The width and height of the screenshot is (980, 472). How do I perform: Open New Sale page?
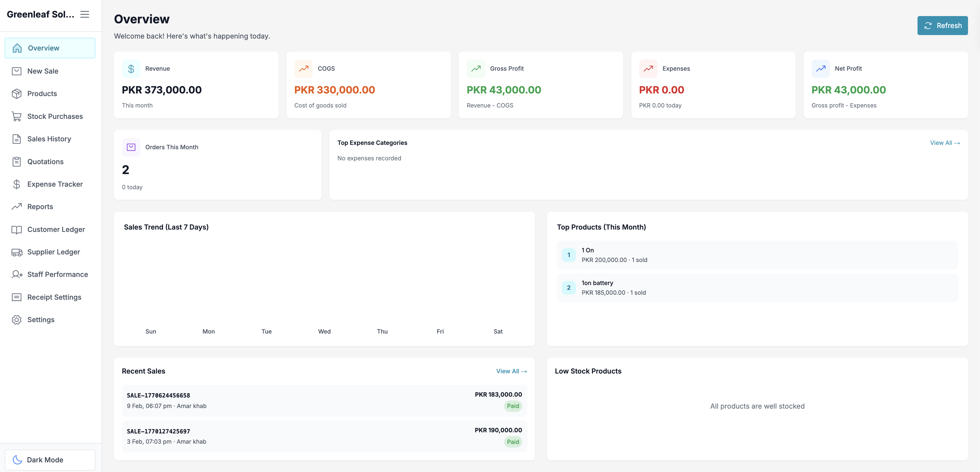tap(50, 71)
